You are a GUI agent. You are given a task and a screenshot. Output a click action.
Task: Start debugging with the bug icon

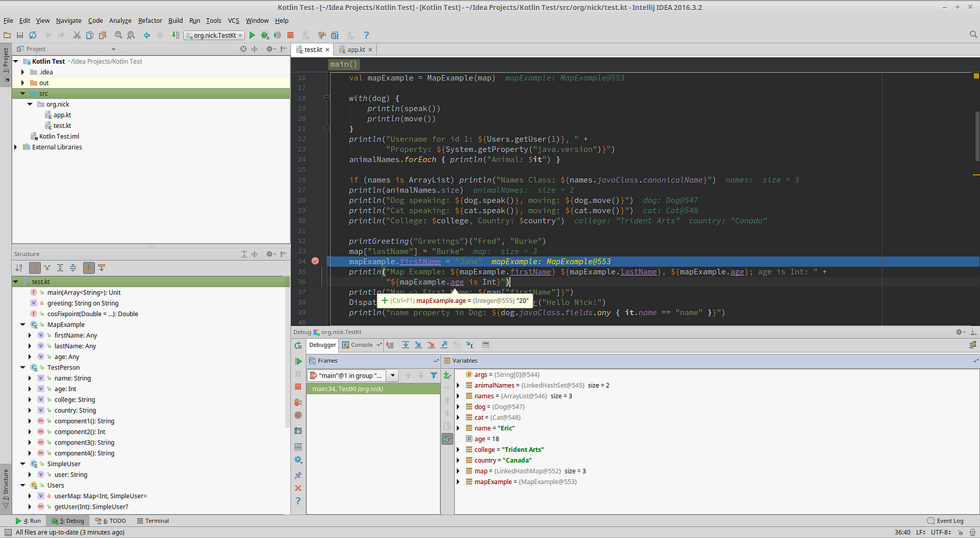[265, 35]
